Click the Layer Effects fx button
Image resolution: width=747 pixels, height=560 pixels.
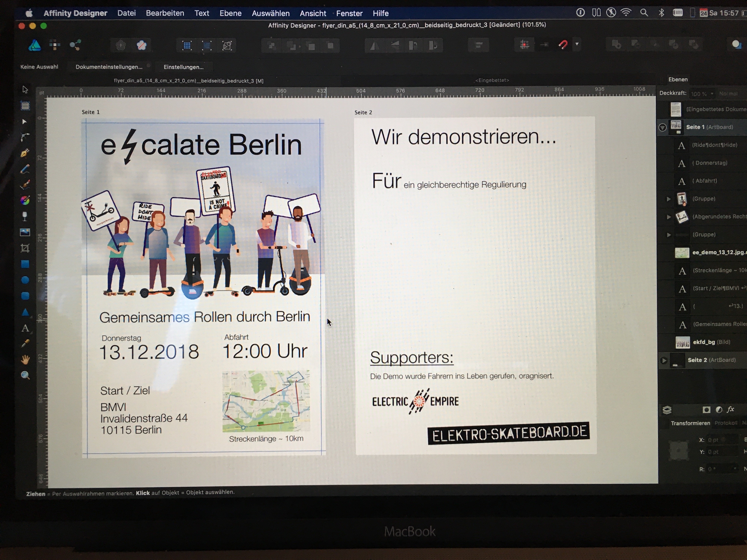[731, 409]
